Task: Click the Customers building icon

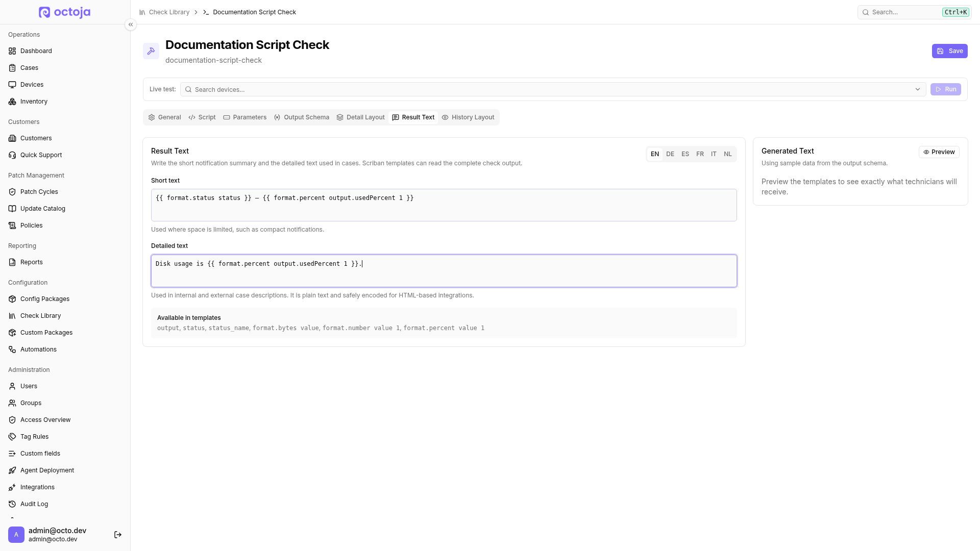Action: 12,138
